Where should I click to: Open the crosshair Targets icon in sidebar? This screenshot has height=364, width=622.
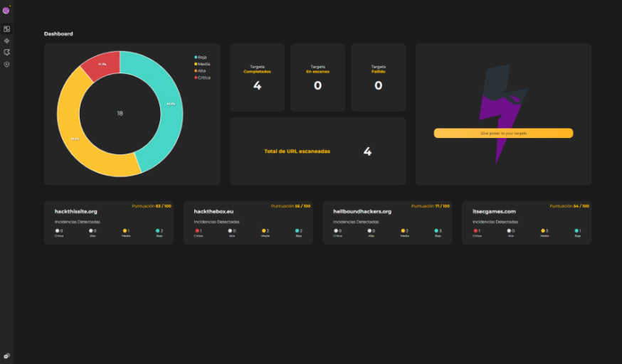[6, 41]
